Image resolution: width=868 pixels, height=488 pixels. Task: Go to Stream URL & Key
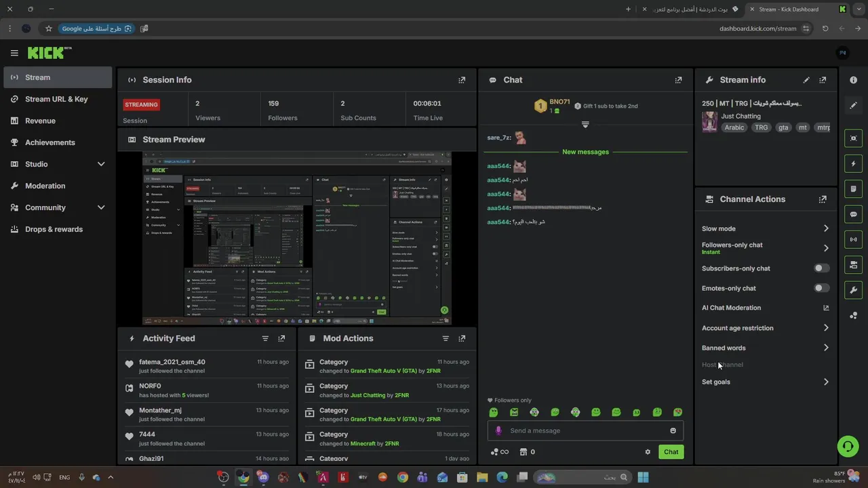(58, 99)
